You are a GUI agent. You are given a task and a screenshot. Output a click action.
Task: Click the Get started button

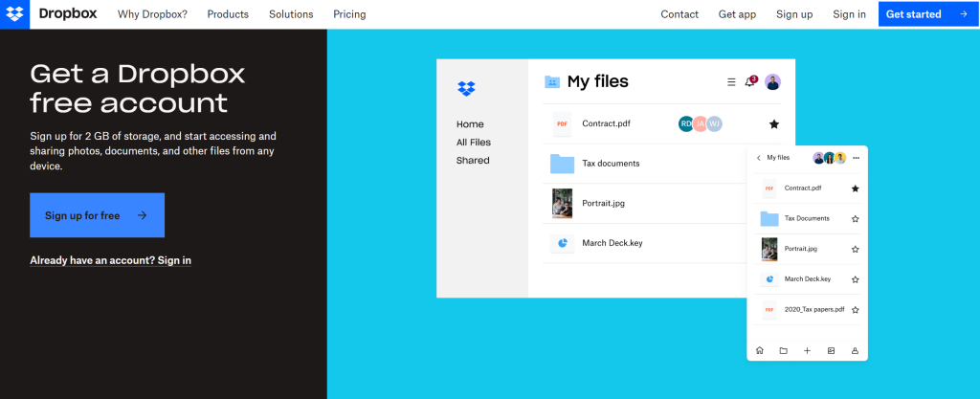928,13
